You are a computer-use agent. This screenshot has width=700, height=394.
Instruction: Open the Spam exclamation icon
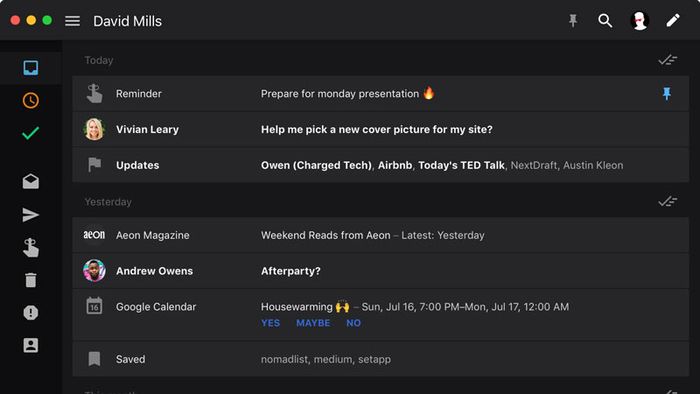(31, 313)
